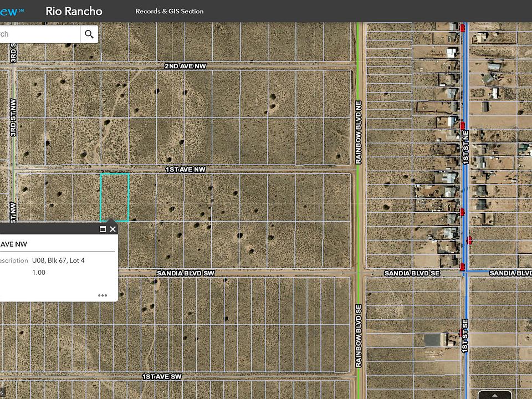The height and width of the screenshot is (399, 532).
Task: Click the 1ST AVE NW street label
Action: tap(185, 169)
